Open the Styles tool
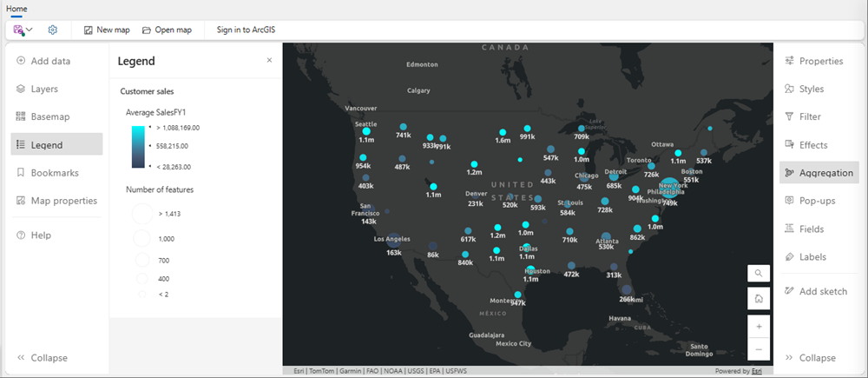Screen dimensions: 868x378 pos(819,89)
